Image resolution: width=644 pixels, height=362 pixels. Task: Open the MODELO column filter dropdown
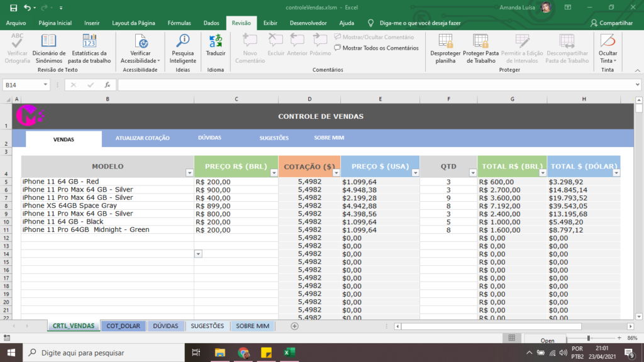189,173
